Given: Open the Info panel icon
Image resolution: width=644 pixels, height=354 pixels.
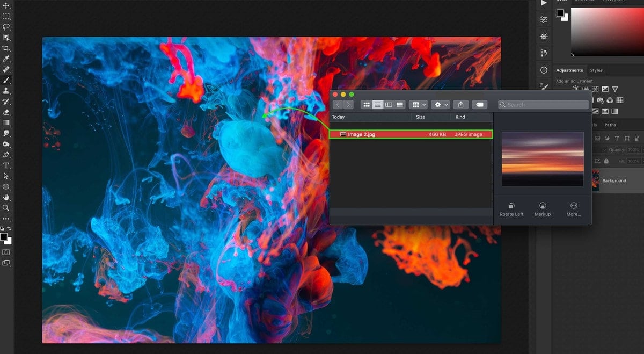Looking at the screenshot, I should 544,70.
